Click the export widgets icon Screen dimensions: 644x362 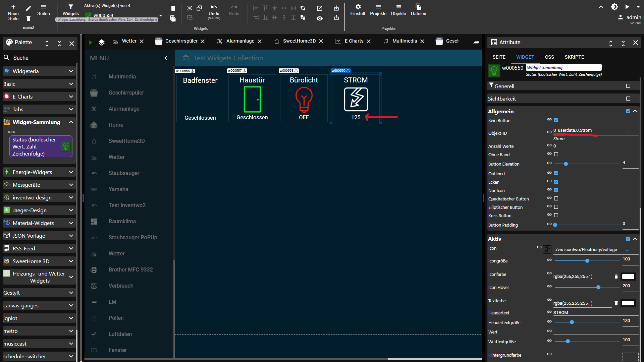click(336, 18)
